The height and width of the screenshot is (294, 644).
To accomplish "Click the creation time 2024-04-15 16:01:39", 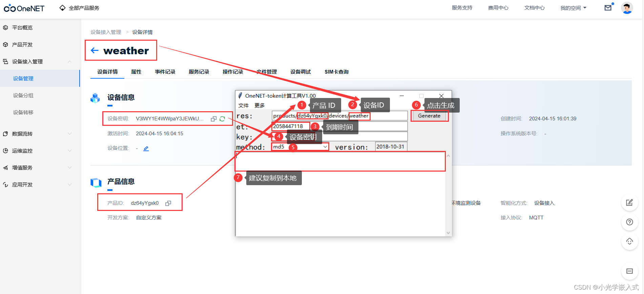I will pos(553,119).
